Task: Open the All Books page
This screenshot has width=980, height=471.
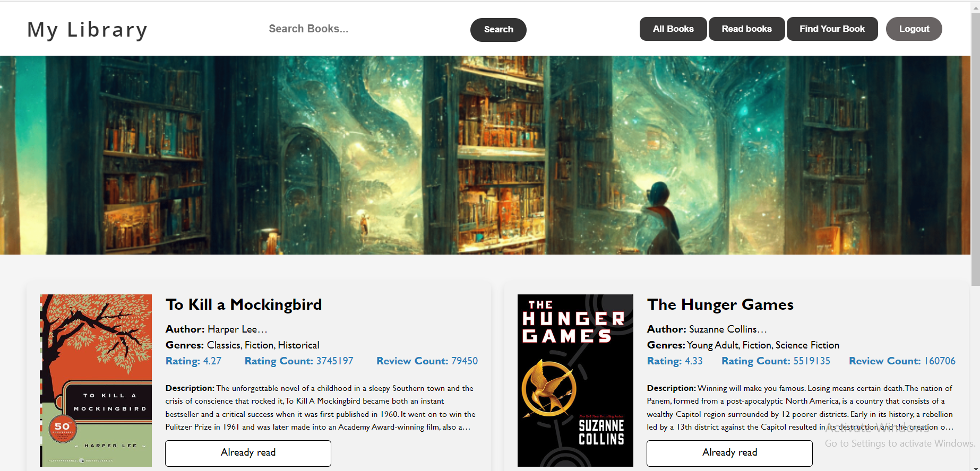Action: [673, 29]
